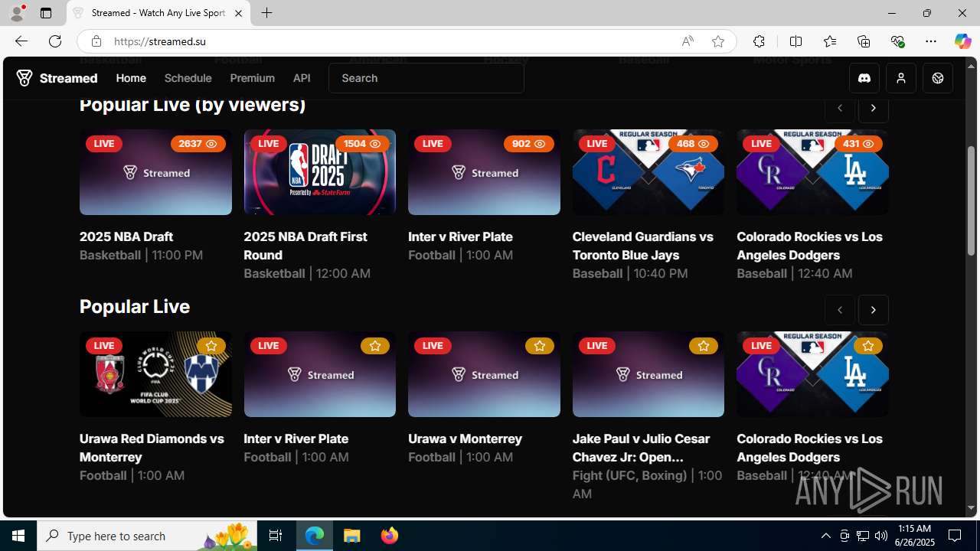980x551 pixels.
Task: Open Browser essentials icon
Action: 897,41
